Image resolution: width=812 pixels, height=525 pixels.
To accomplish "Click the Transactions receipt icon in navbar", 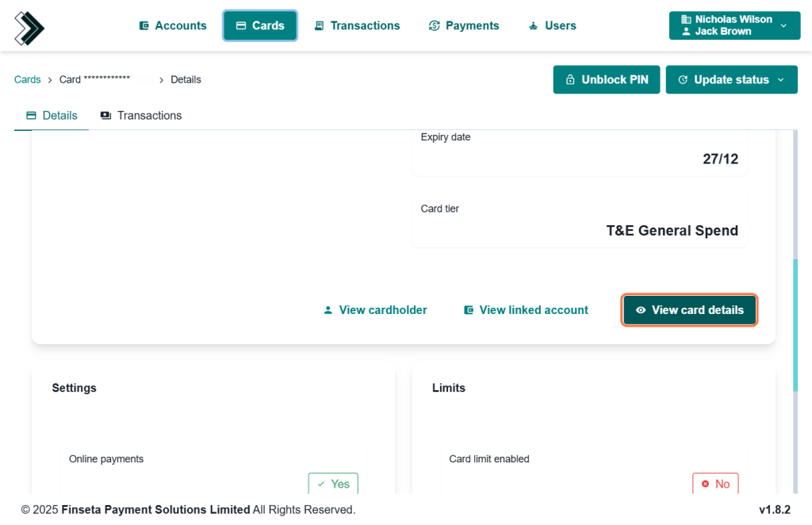I will (x=319, y=25).
